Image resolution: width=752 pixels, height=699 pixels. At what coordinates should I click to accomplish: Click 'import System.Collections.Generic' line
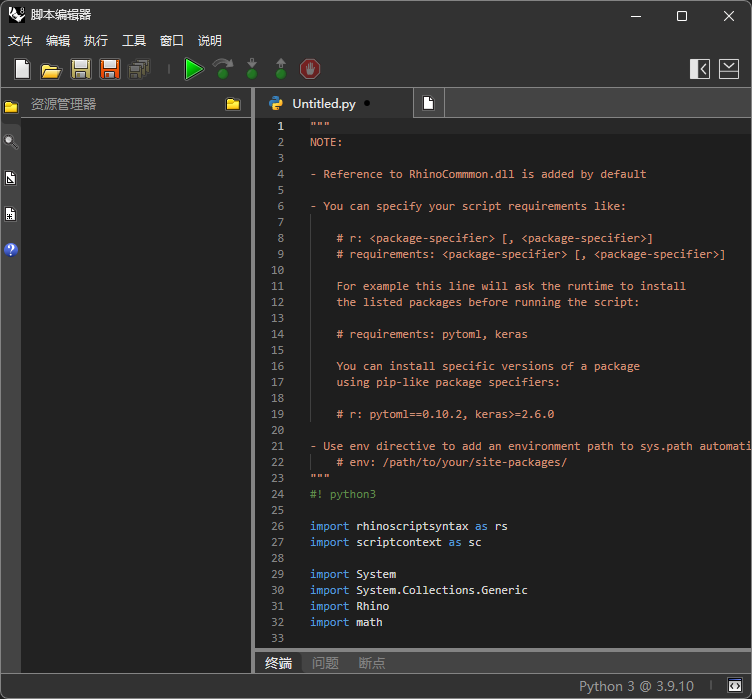point(419,590)
